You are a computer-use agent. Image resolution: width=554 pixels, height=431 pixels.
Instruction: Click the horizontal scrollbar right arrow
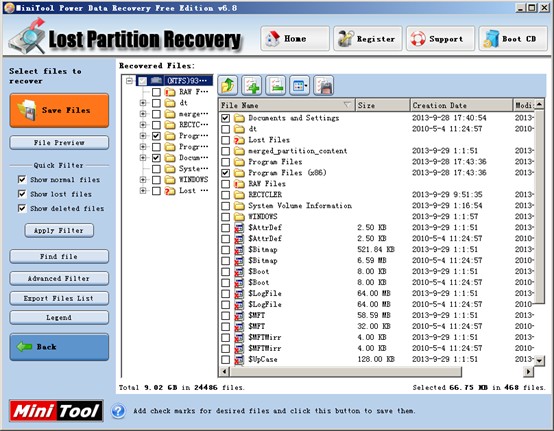pyautogui.click(x=528, y=372)
